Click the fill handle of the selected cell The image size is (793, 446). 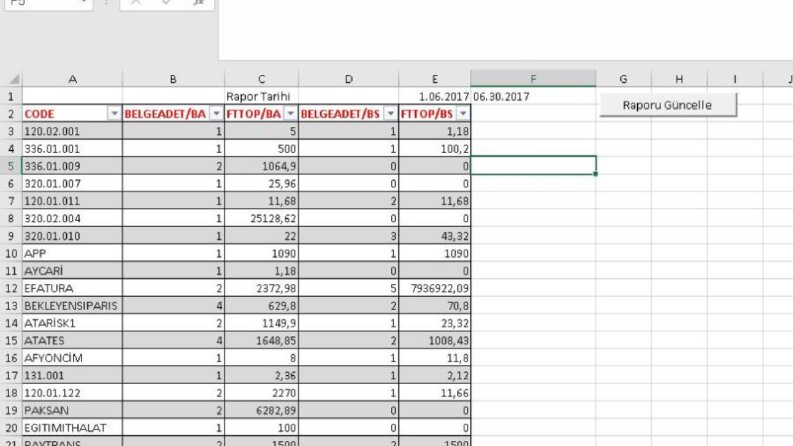tap(596, 174)
